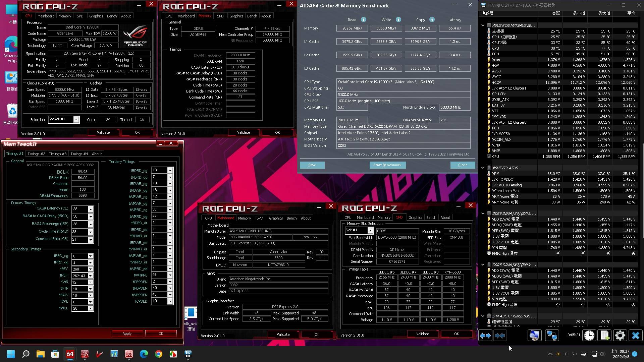
Task: Click HWiNFO clock reset timer icon
Action: pos(589,336)
